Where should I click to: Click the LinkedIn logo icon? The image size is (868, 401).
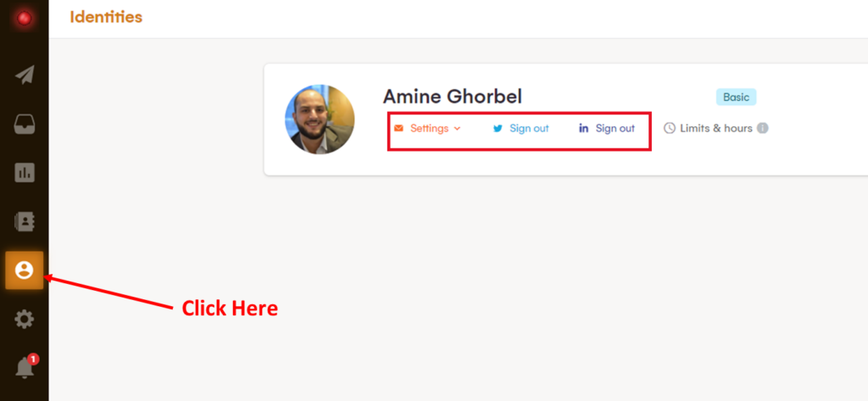583,129
